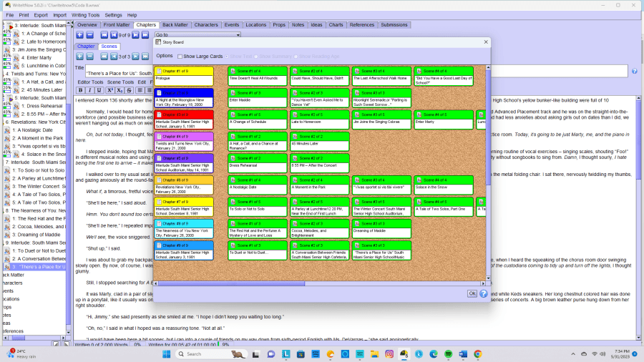Click OK to close the Story Board
The image size is (644, 362).
(472, 293)
